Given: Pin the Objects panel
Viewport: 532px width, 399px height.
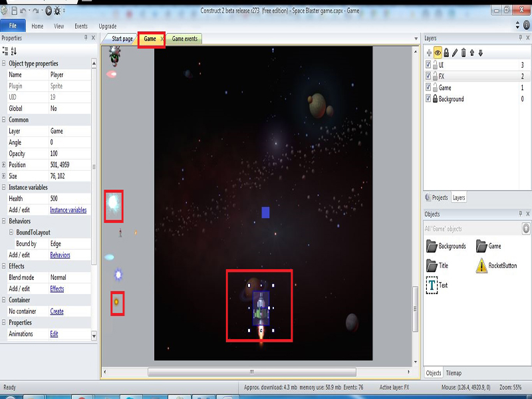Looking at the screenshot, I should point(520,213).
